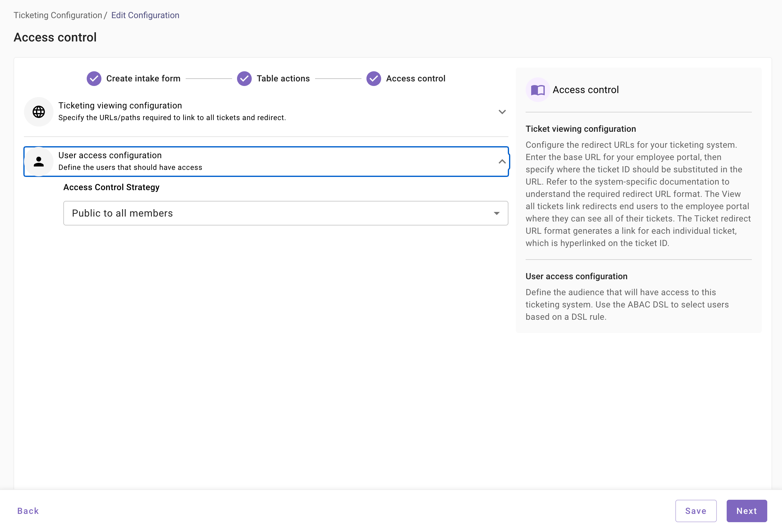Screen dimensions: 782x532
Task: Click the globe icon for ticketing viewing
Action: [x=39, y=111]
